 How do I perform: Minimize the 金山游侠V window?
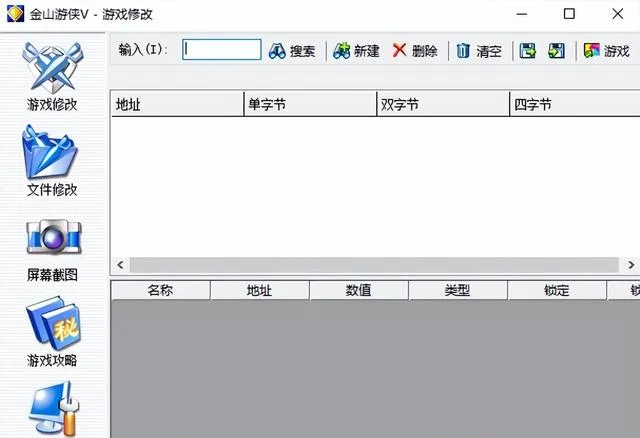(522, 14)
